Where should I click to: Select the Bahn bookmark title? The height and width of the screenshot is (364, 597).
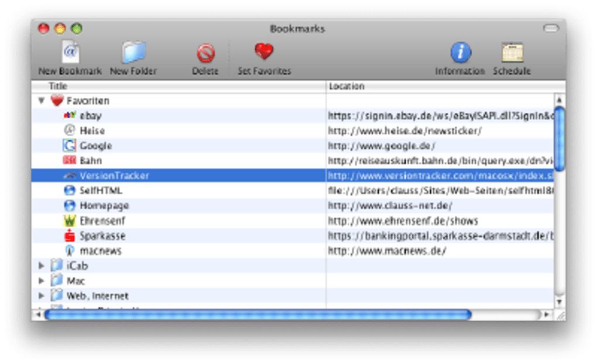(x=91, y=161)
